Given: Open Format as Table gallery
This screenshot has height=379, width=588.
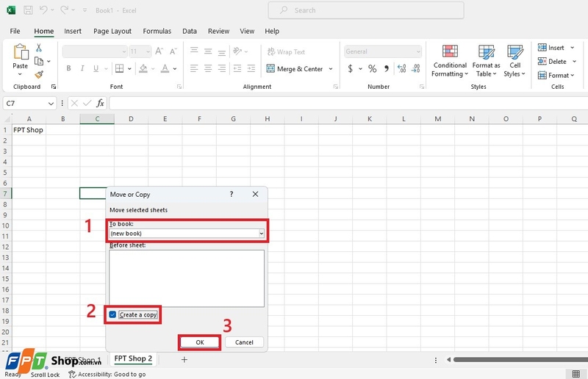Looking at the screenshot, I should click(487, 61).
